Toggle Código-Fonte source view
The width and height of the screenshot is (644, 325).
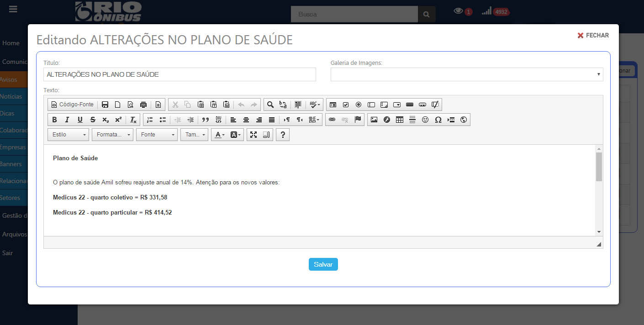[x=72, y=105]
